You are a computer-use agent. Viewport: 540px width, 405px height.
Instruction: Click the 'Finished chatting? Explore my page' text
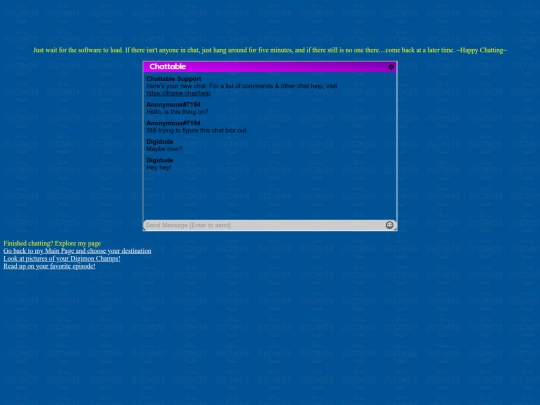[52, 243]
